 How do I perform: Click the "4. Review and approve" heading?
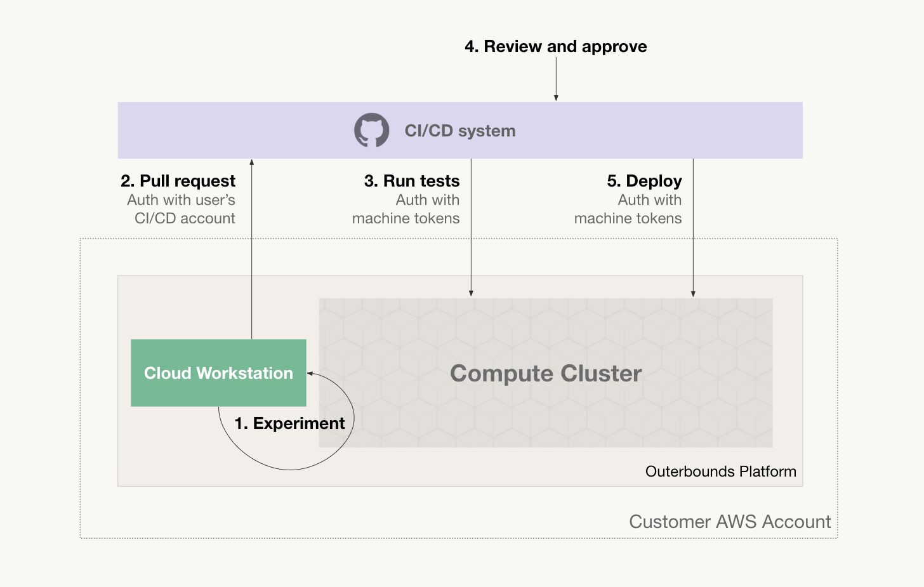(x=556, y=46)
